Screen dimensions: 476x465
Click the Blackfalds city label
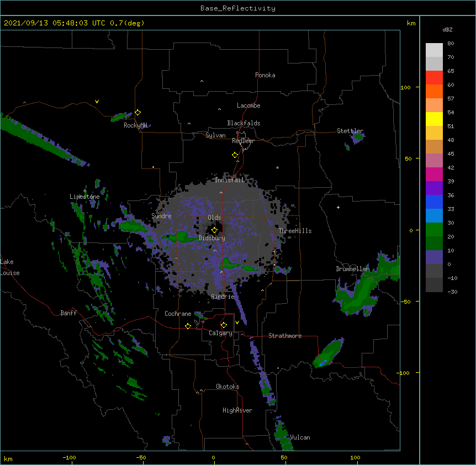click(x=244, y=123)
